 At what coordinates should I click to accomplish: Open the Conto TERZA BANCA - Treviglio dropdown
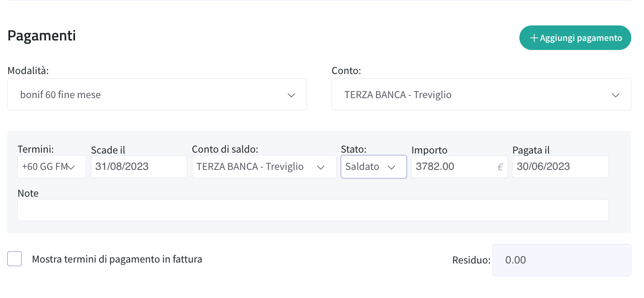[x=481, y=94]
